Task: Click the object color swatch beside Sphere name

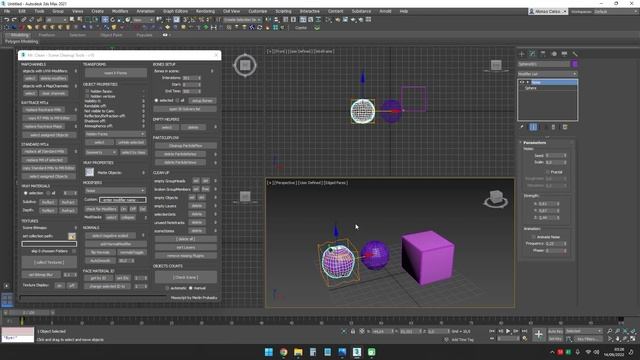Action: tap(575, 64)
